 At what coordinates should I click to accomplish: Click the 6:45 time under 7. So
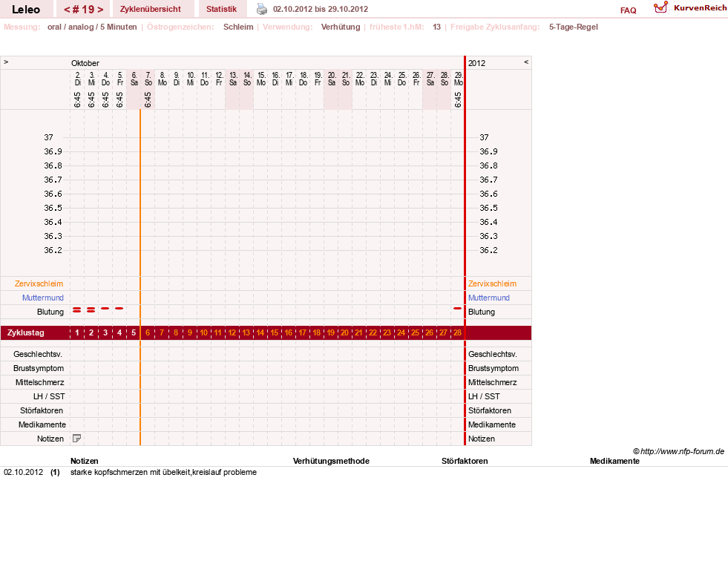148,99
